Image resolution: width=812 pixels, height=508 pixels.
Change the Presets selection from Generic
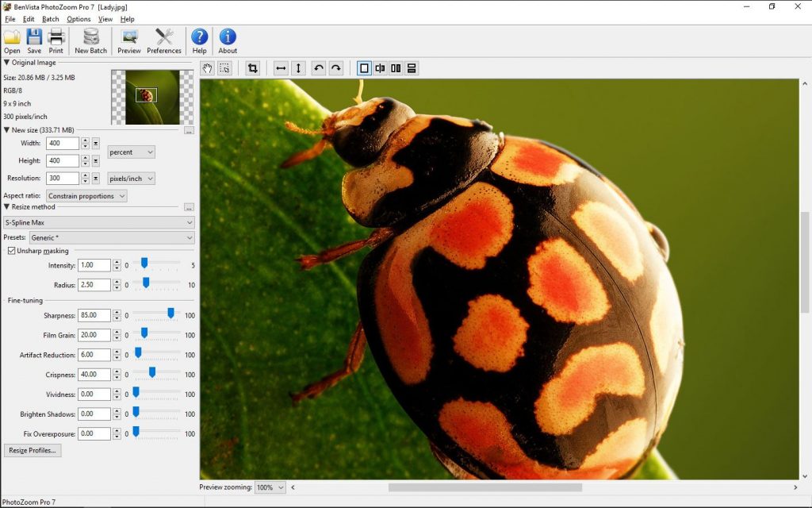pyautogui.click(x=111, y=237)
